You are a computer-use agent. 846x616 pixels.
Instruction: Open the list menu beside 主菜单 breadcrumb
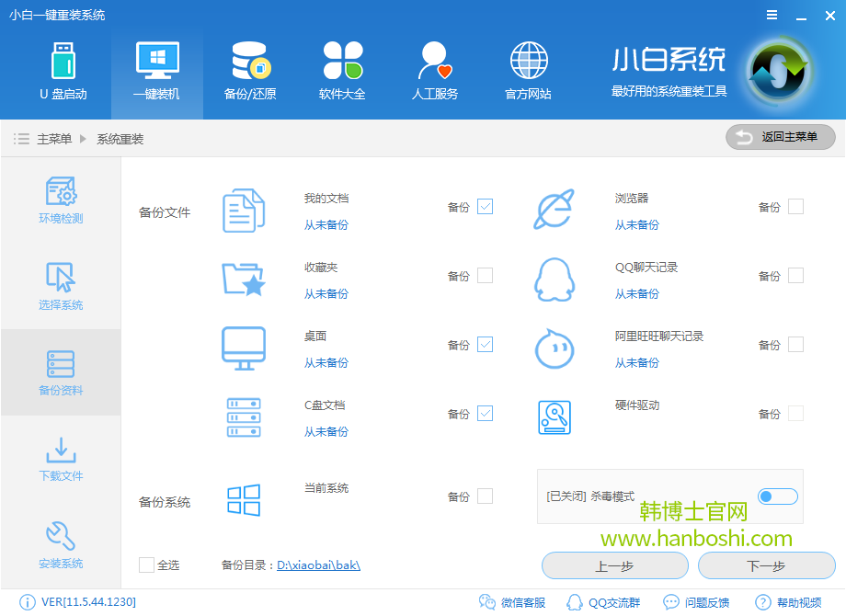pos(21,138)
